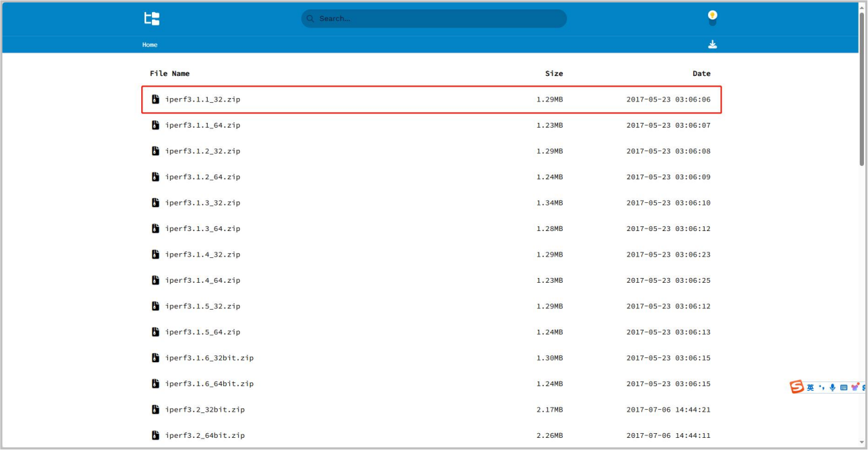Click the file icon beside iperf3.2_32bit.zip
868x450 pixels.
(155, 410)
